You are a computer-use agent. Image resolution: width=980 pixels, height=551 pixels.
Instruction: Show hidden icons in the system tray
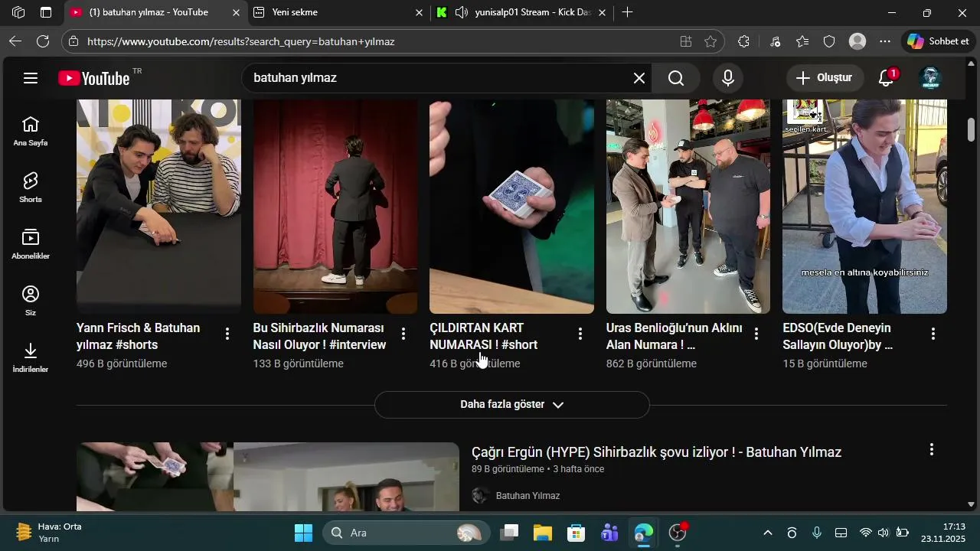click(x=768, y=533)
